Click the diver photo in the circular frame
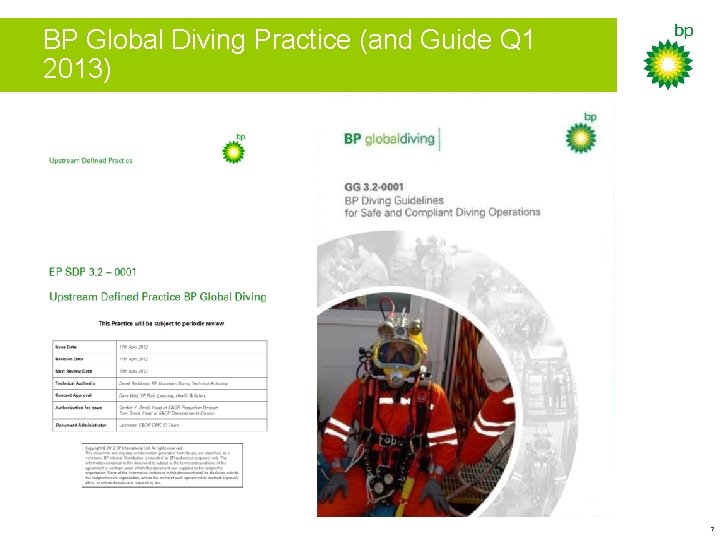Viewport: 720px width, 540px height. (416, 406)
